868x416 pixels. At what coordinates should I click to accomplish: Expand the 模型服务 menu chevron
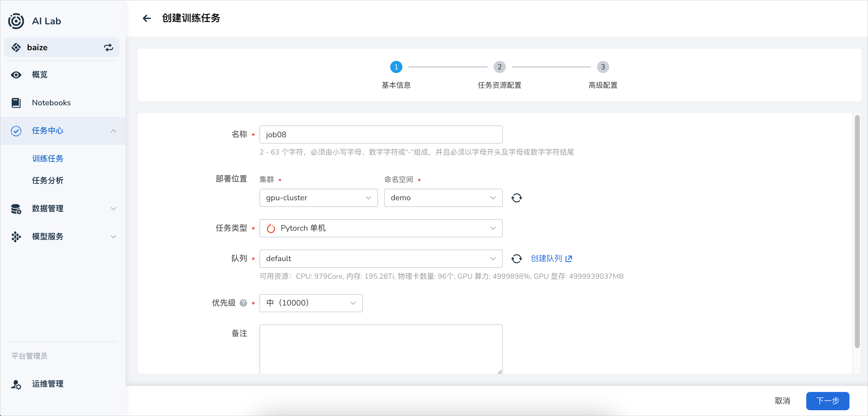tap(113, 237)
